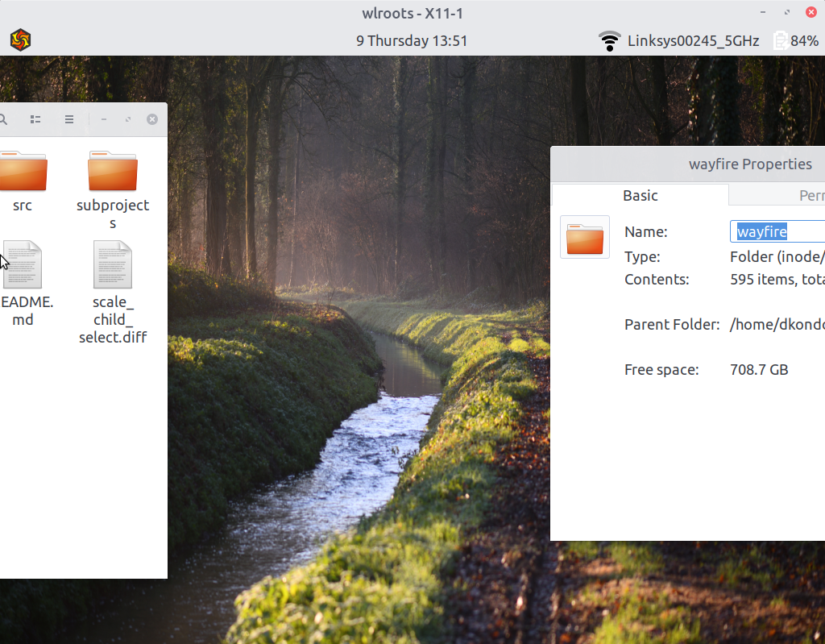Open the launcher logo in the top panel
This screenshot has height=644, width=825.
[20, 39]
